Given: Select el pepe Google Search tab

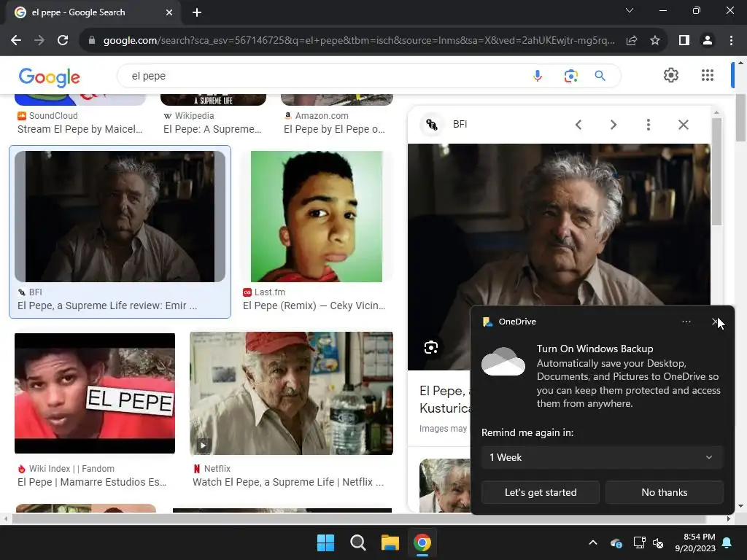Looking at the screenshot, I should (90, 12).
